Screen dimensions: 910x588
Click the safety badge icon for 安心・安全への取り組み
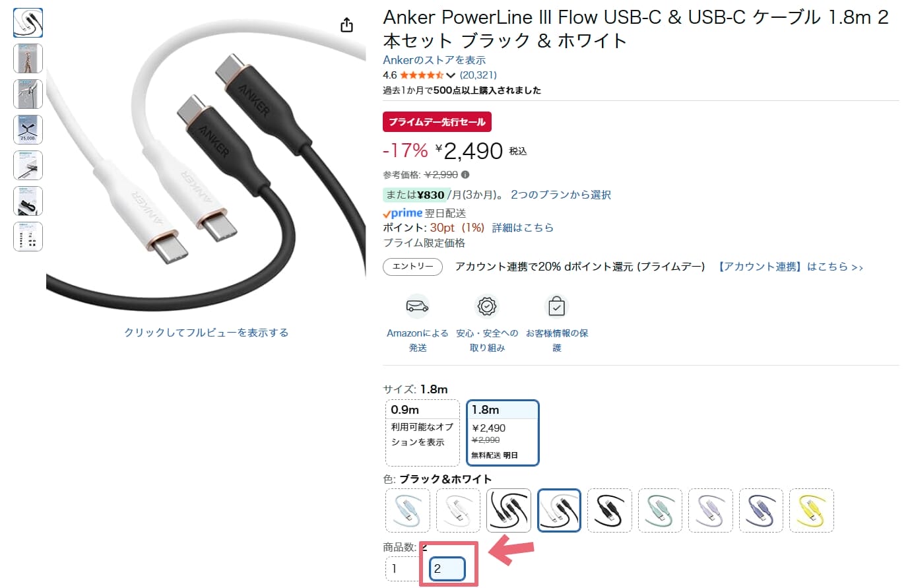tap(486, 306)
